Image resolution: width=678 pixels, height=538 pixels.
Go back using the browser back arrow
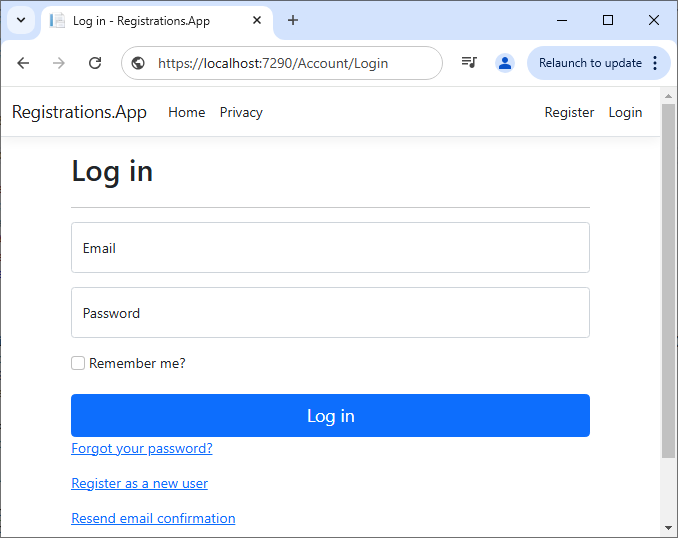(23, 63)
